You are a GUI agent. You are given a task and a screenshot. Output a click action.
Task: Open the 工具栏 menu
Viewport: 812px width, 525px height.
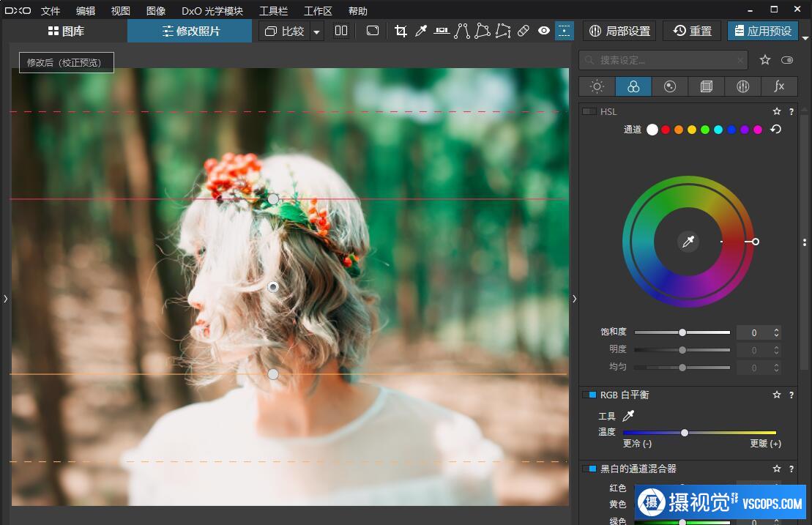coord(272,11)
